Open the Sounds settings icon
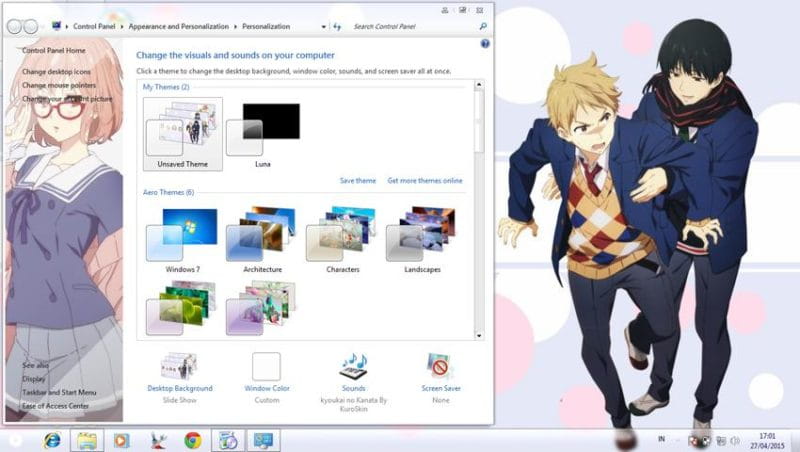The width and height of the screenshot is (800, 452). pyautogui.click(x=354, y=366)
